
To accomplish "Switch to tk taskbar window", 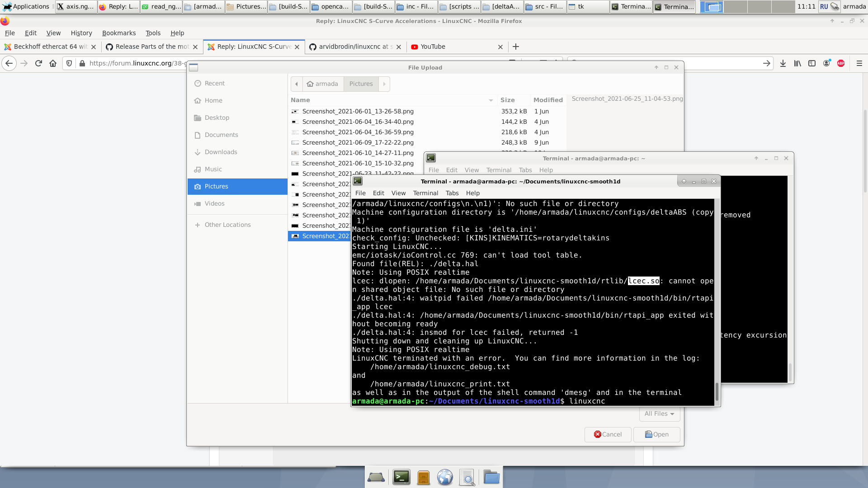I will point(587,7).
